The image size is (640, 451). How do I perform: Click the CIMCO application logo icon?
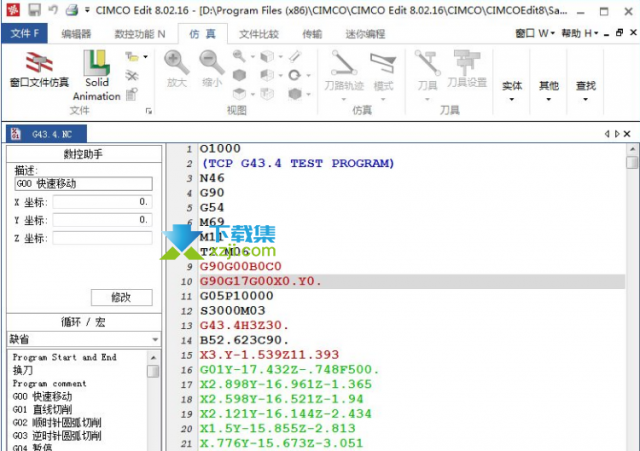13,10
